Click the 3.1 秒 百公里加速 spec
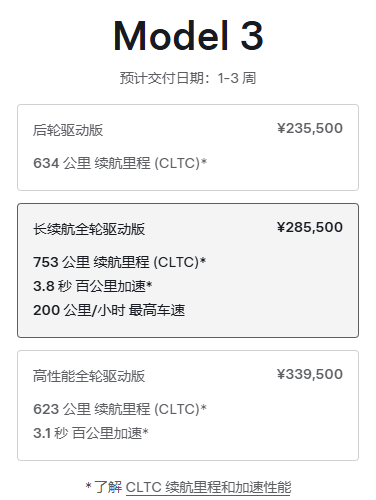 91,433
